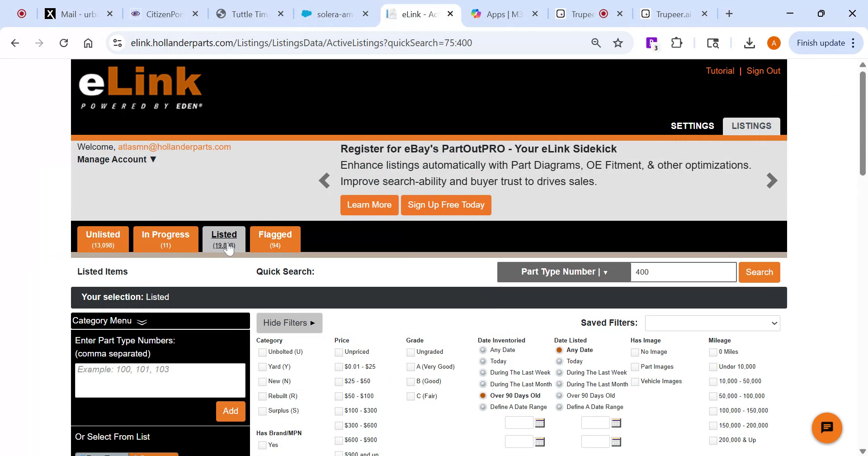The image size is (868, 456).
Task: Enable the Yard (Y) category filter
Action: pos(262,366)
